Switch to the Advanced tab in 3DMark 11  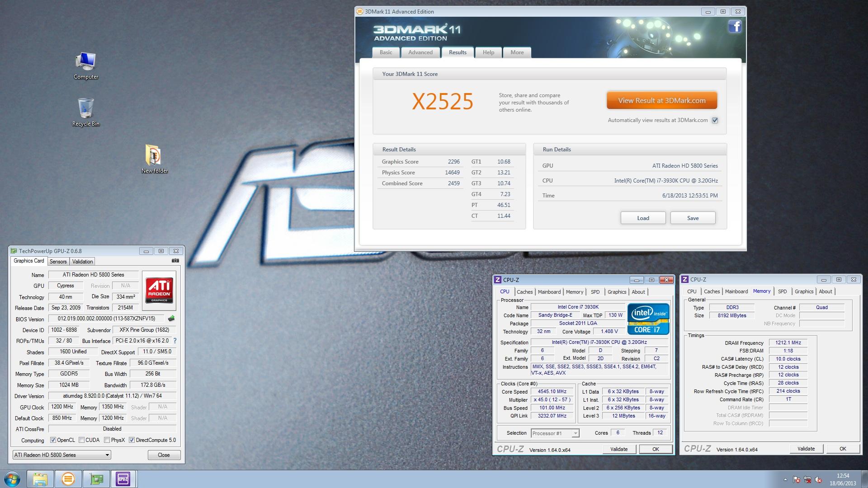(x=420, y=52)
